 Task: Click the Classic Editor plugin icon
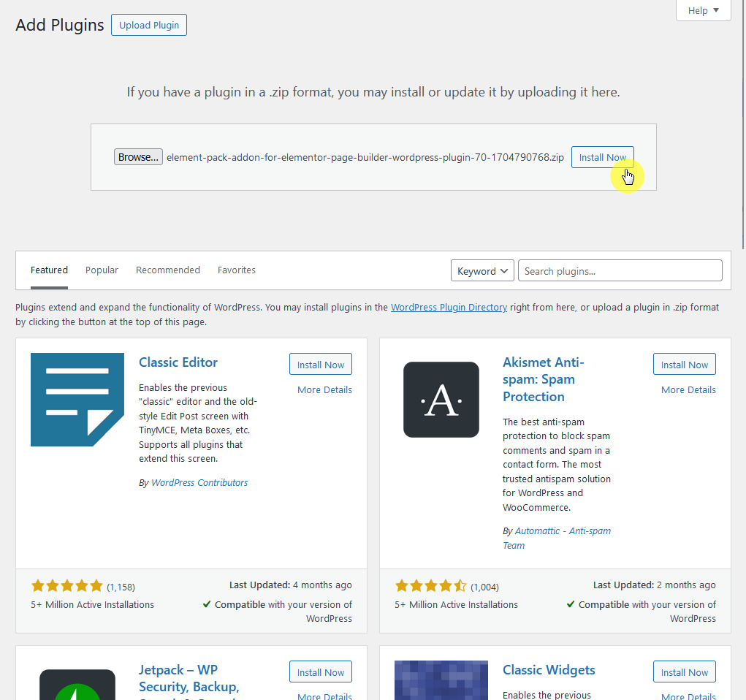point(77,399)
